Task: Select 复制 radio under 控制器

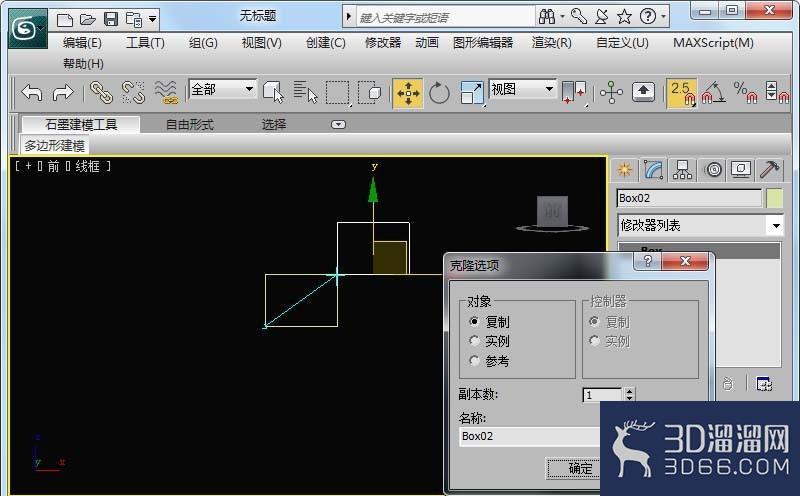Action: pos(594,321)
